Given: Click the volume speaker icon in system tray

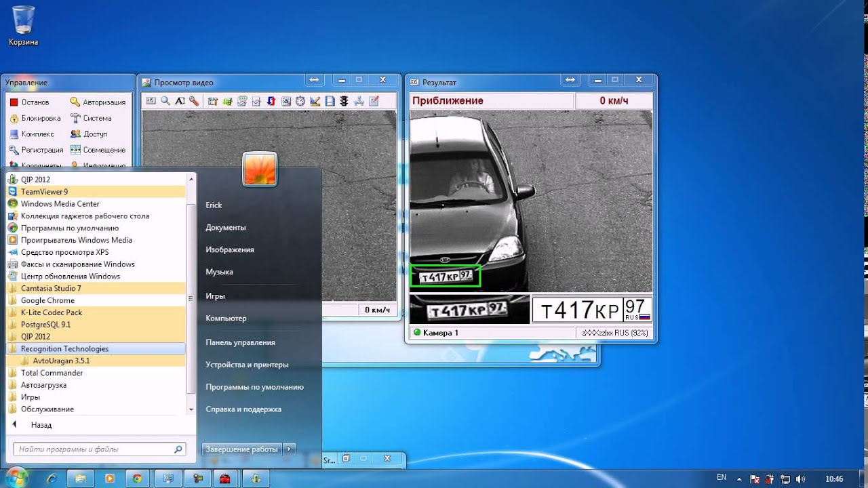Looking at the screenshot, I should pyautogui.click(x=800, y=479).
